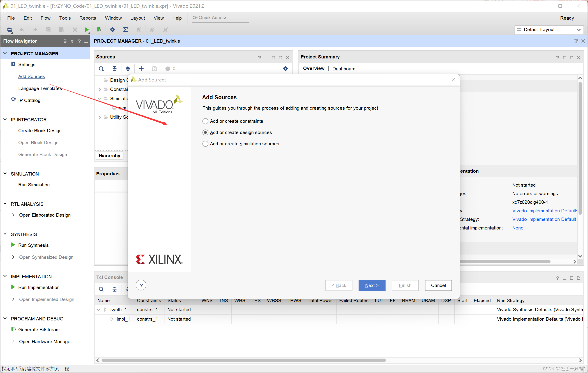Collapse the PROJECT MANAGER section

point(5,53)
